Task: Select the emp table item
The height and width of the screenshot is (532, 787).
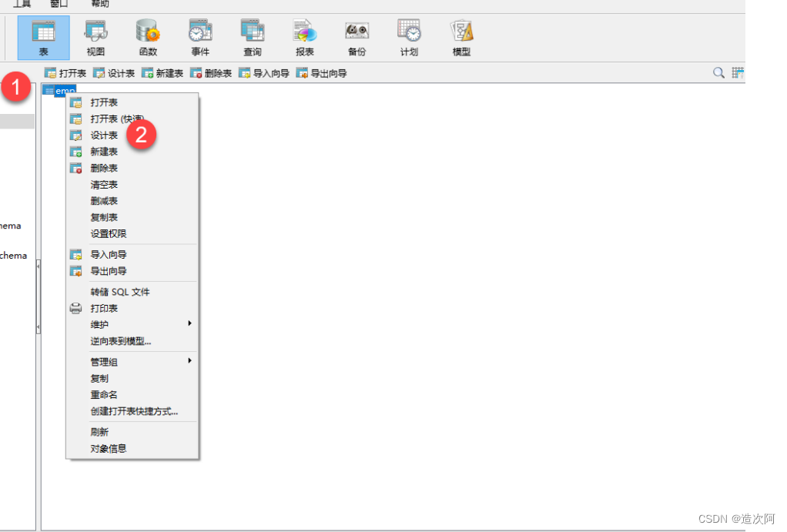Action: [60, 90]
